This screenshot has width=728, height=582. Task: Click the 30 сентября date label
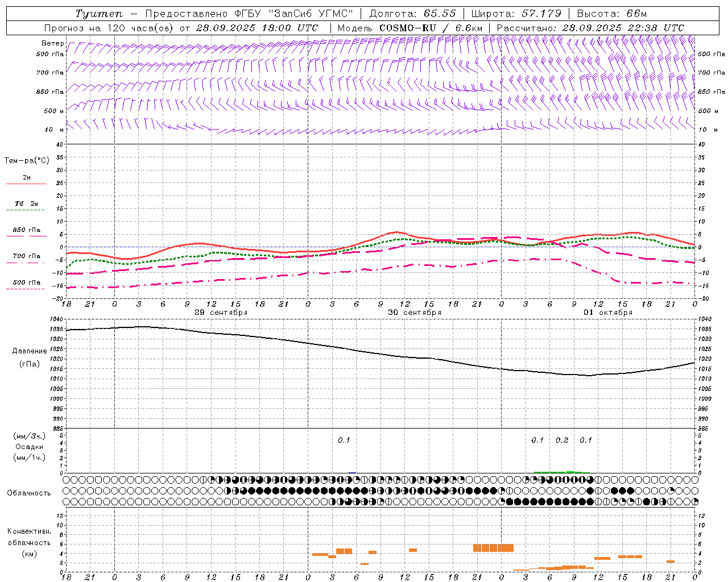tap(415, 313)
